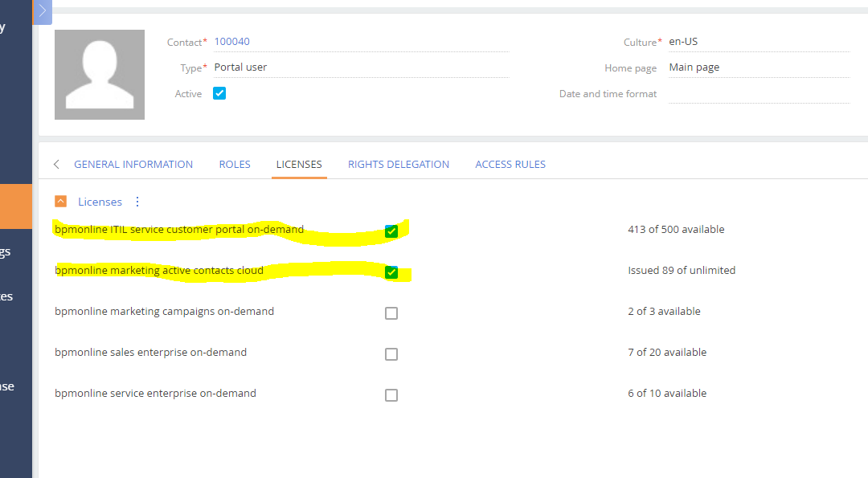The height and width of the screenshot is (478, 868).
Task: Click text bpmonline sales enterprise on-demand
Action: point(150,353)
